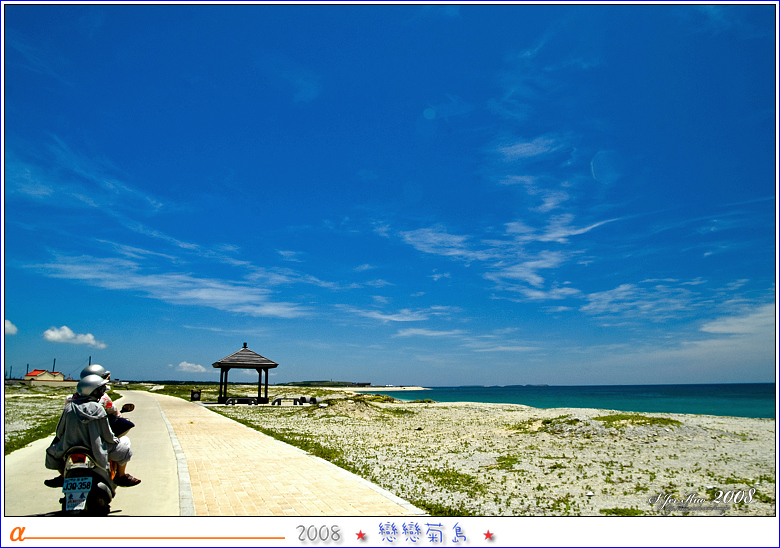Click the gray hooded jacket of rider

click(82, 428)
